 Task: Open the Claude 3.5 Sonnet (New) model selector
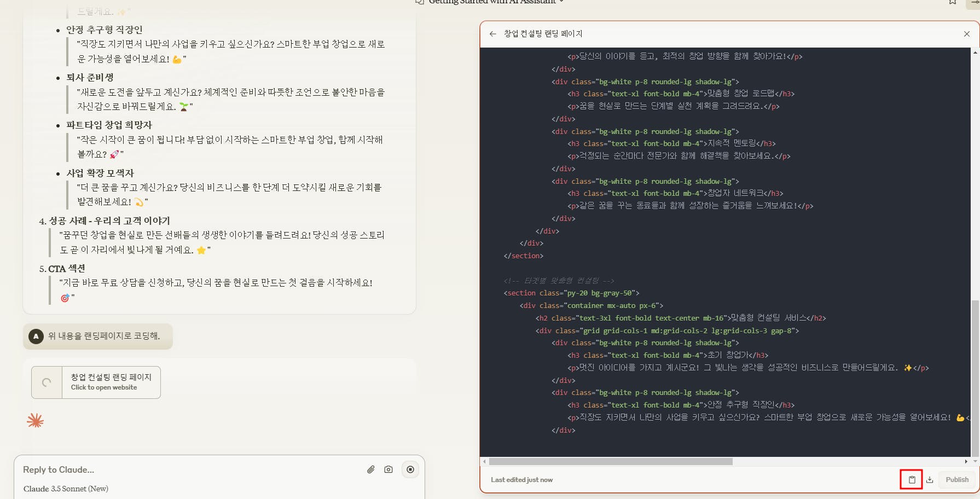[66, 489]
